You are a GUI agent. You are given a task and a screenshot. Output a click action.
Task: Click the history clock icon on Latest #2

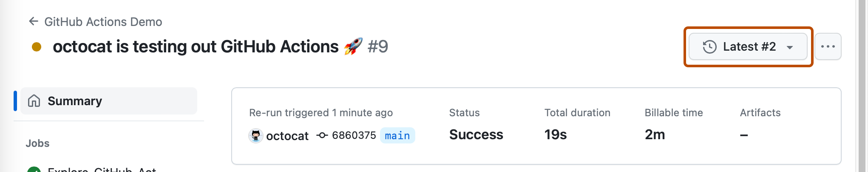coord(709,47)
